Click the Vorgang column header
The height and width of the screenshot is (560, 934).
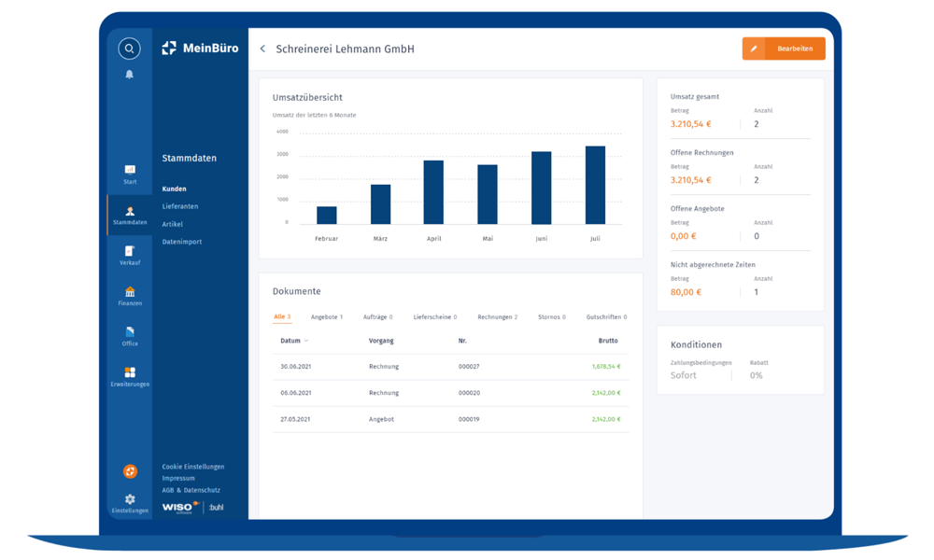tap(381, 341)
